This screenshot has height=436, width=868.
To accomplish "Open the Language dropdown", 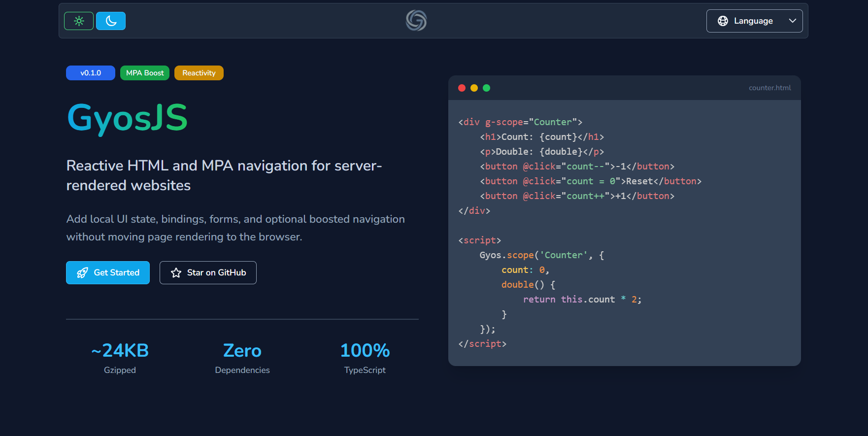I will pos(754,21).
